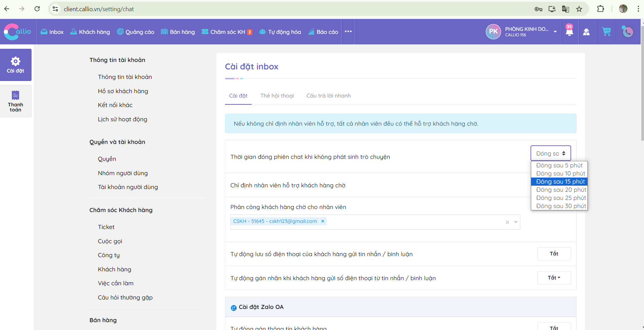Click the Callio logo
The image size is (644, 330).
tap(17, 32)
